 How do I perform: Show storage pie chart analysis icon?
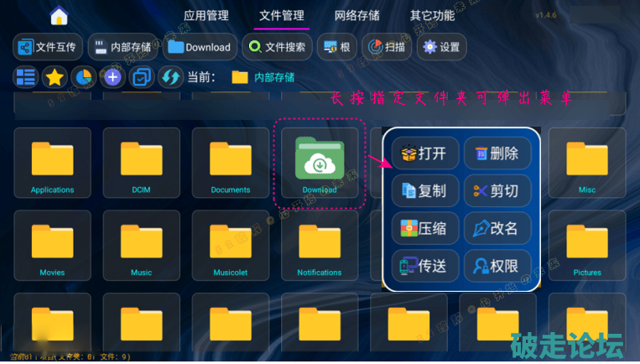[84, 77]
